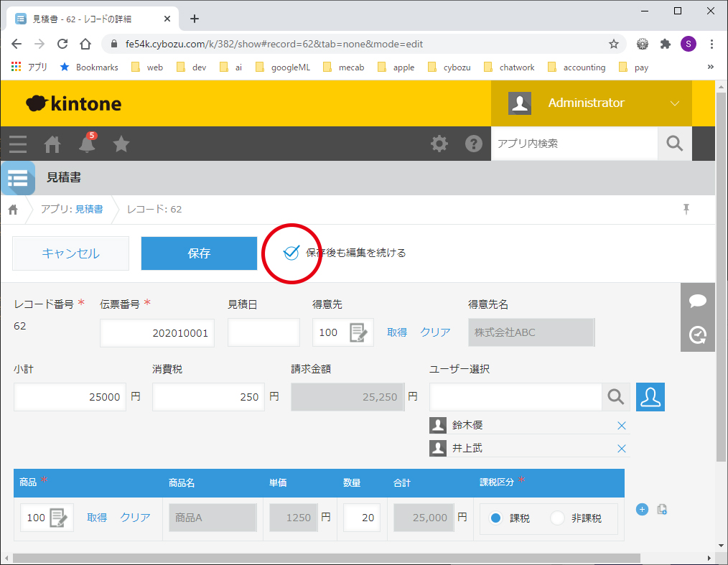Expand the hidden bookmarks overflow chevron
Screen dimensions: 728x565
(x=711, y=67)
